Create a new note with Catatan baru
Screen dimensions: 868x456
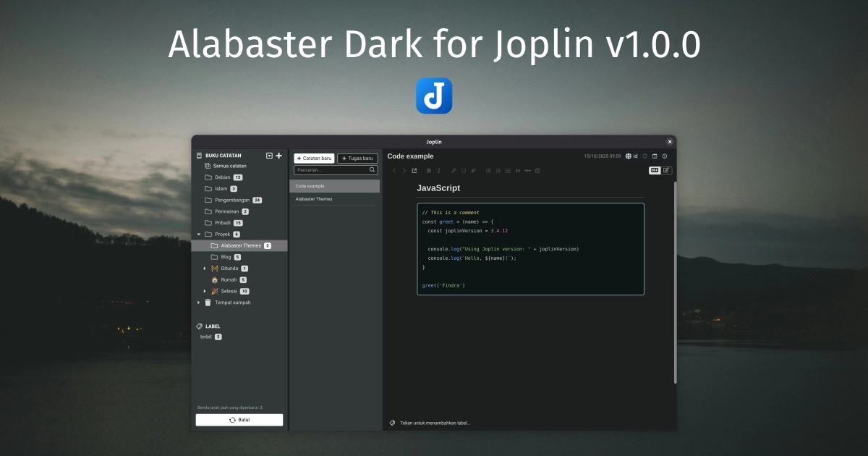pos(314,158)
